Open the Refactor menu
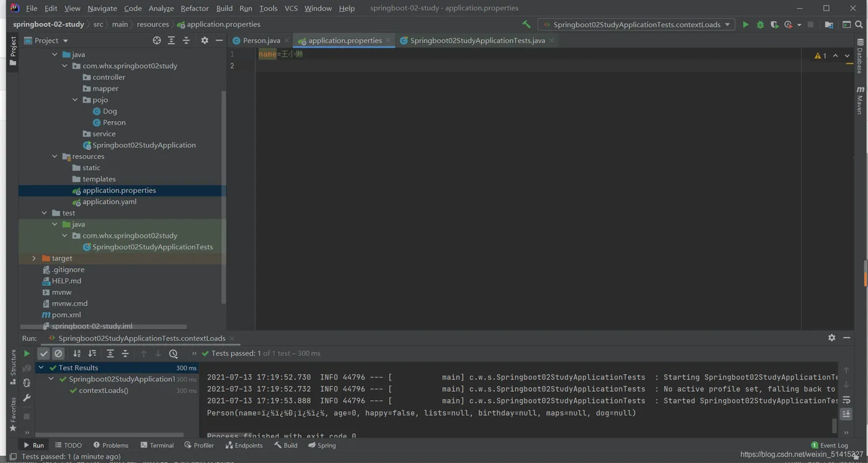This screenshot has width=868, height=463. [x=194, y=8]
